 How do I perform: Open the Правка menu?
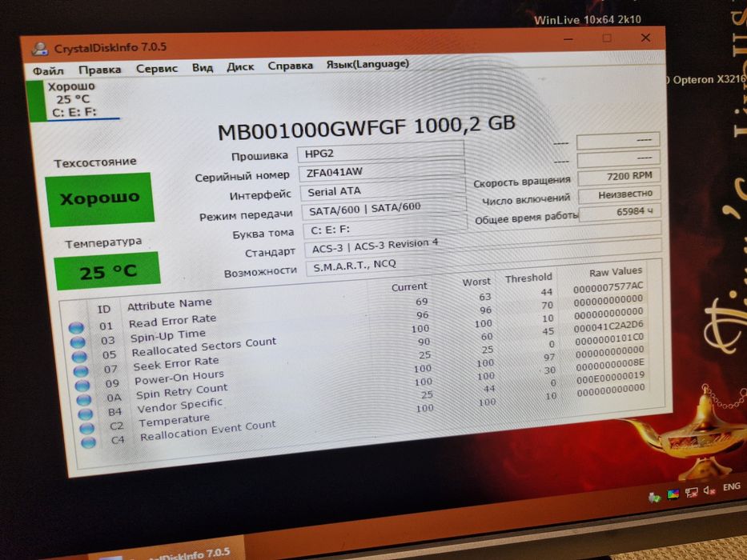[x=99, y=70]
